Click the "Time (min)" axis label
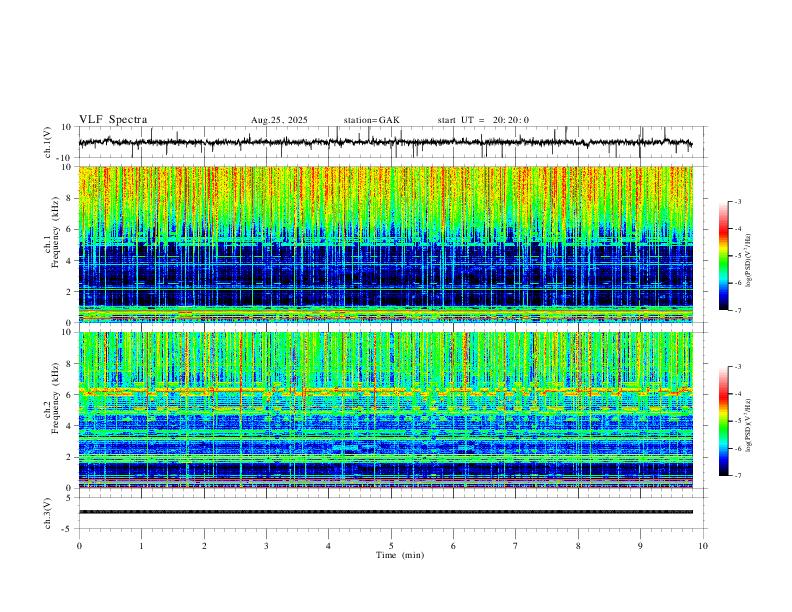Image resolution: width=792 pixels, height=612 pixels. click(x=400, y=555)
